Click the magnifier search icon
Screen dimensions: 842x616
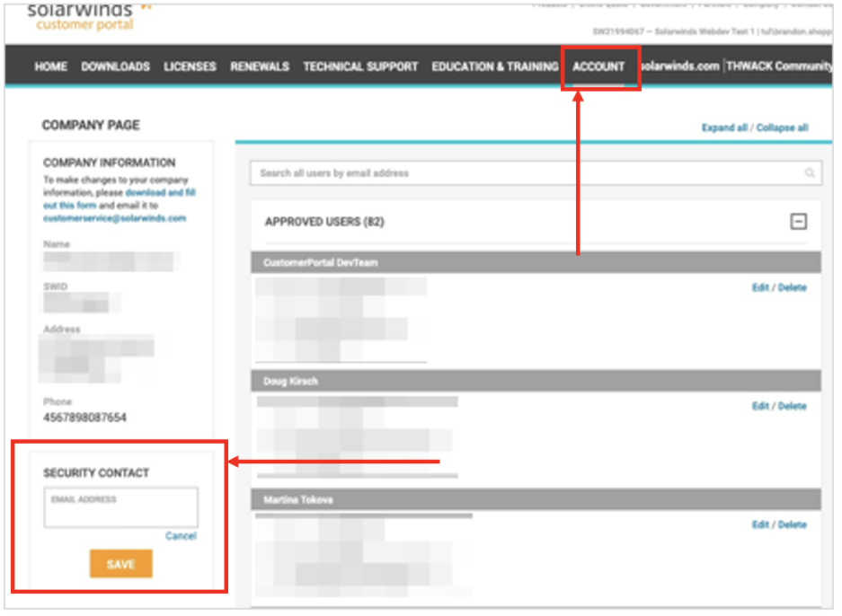click(810, 172)
